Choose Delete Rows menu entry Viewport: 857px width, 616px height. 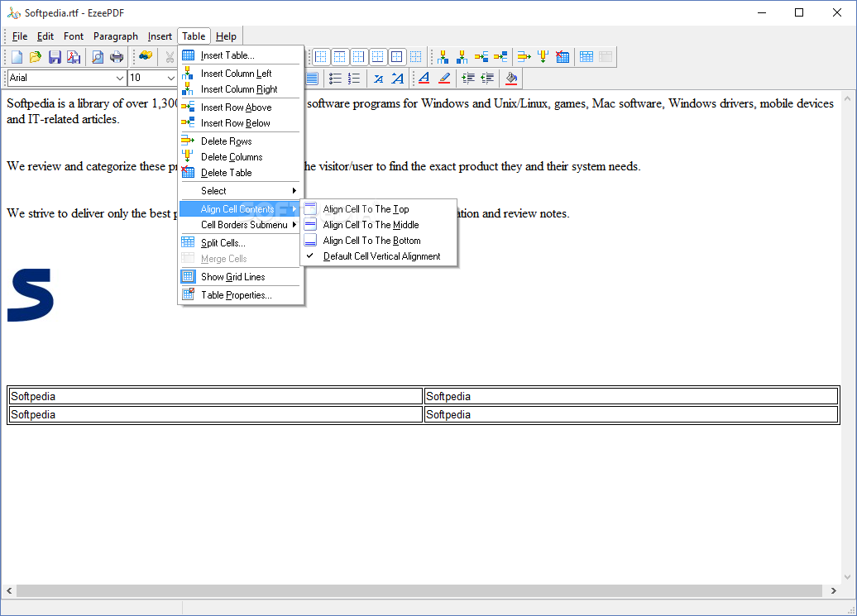(x=241, y=141)
